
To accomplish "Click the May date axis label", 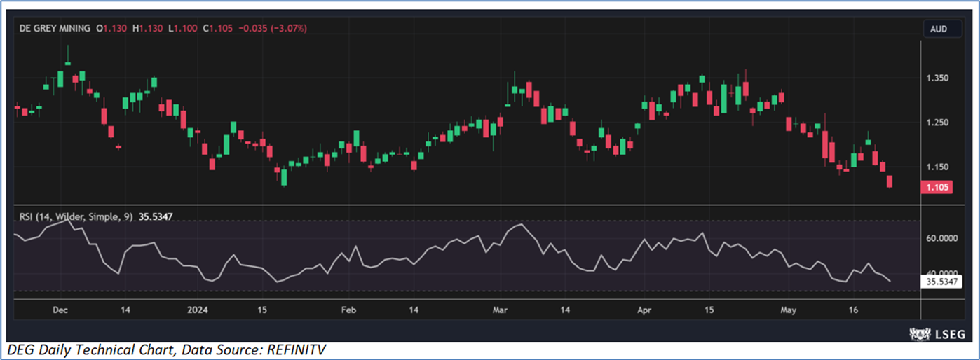I will pos(789,309).
